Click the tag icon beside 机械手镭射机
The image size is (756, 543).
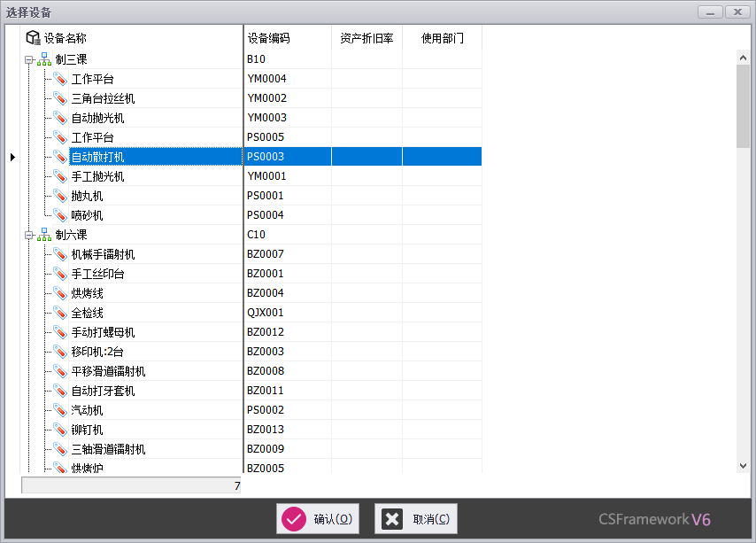coord(60,254)
